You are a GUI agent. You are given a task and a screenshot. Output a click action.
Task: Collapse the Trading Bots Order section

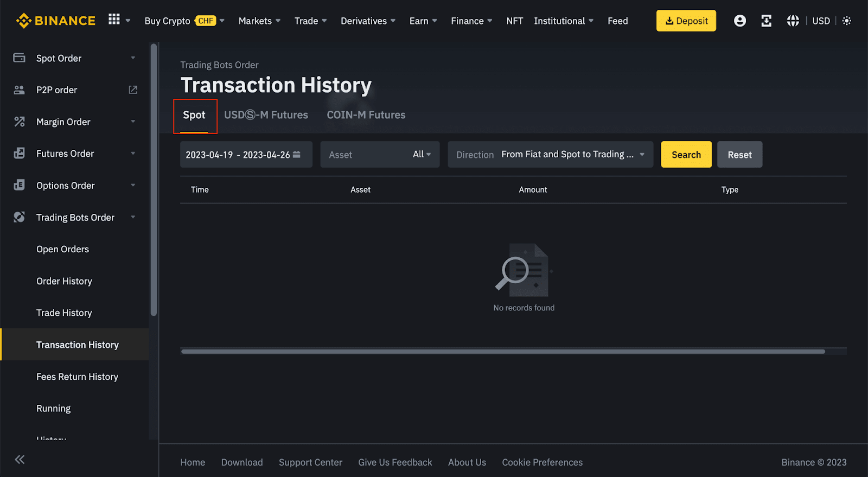pyautogui.click(x=133, y=217)
